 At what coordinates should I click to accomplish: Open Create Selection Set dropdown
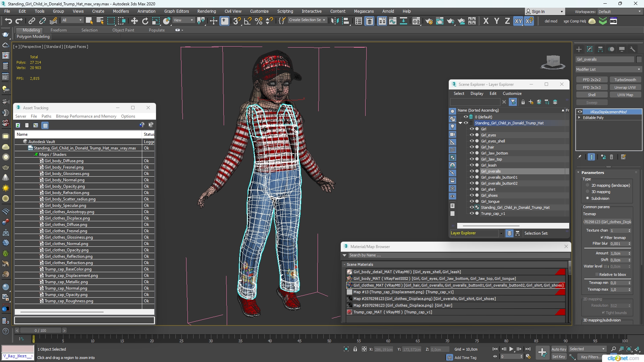(307, 20)
